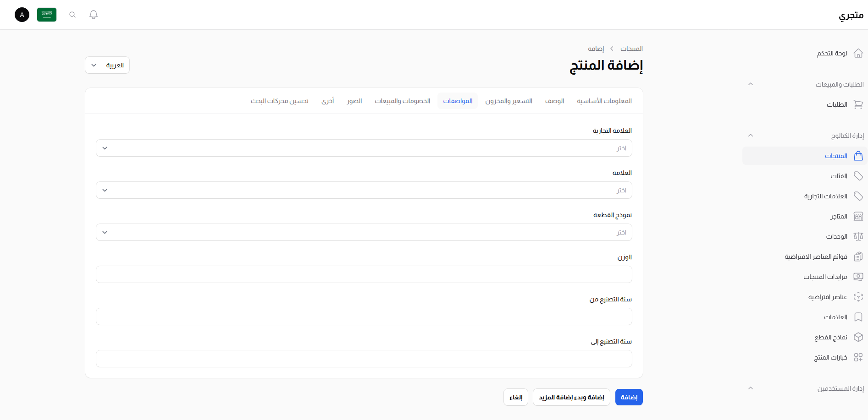The height and width of the screenshot is (420, 868).
Task: Click the notification bell icon
Action: click(x=93, y=14)
